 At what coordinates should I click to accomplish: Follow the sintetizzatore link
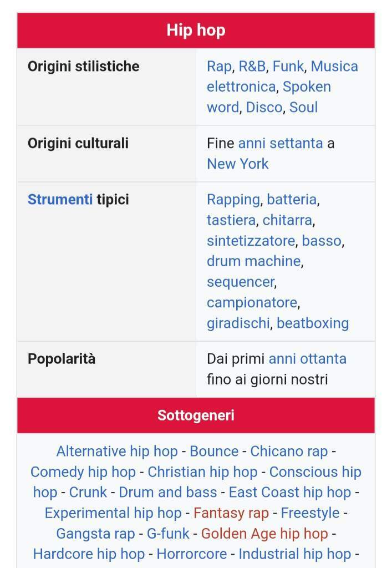click(x=251, y=241)
